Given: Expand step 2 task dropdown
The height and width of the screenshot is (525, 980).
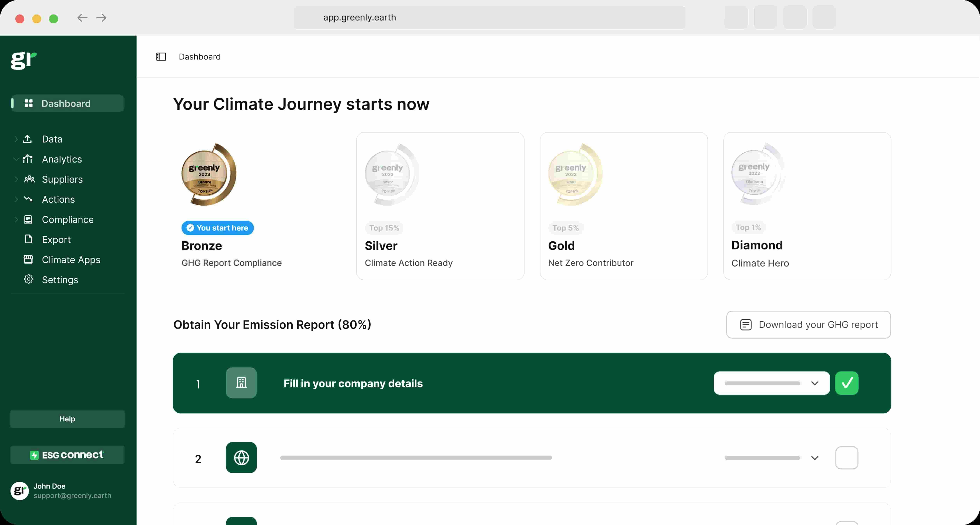Looking at the screenshot, I should pos(815,458).
